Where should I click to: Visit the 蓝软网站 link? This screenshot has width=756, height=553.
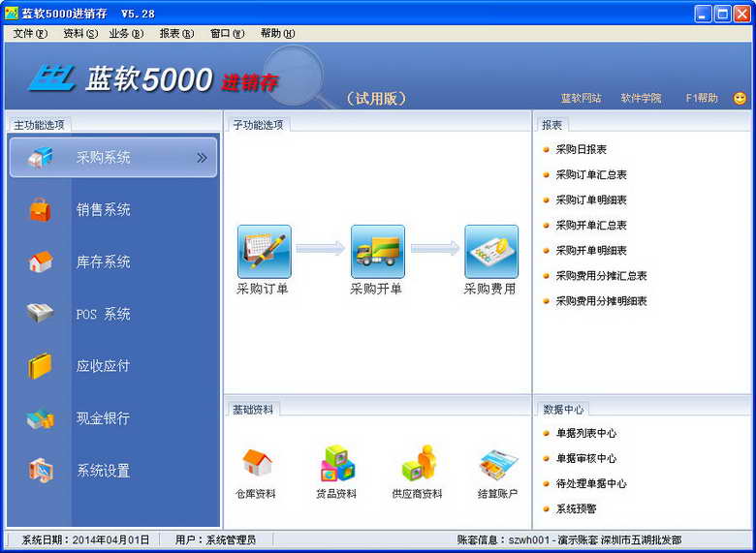(x=581, y=98)
